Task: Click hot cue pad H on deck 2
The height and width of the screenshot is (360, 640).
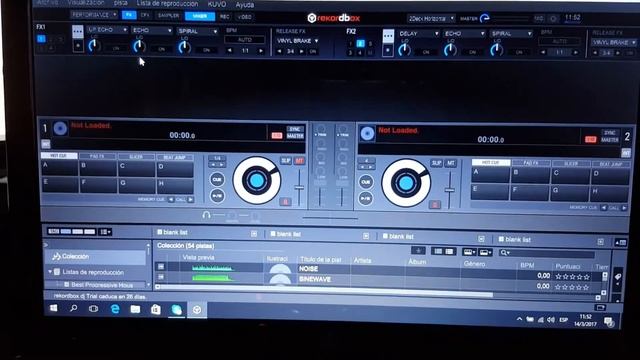Action: pyautogui.click(x=610, y=194)
